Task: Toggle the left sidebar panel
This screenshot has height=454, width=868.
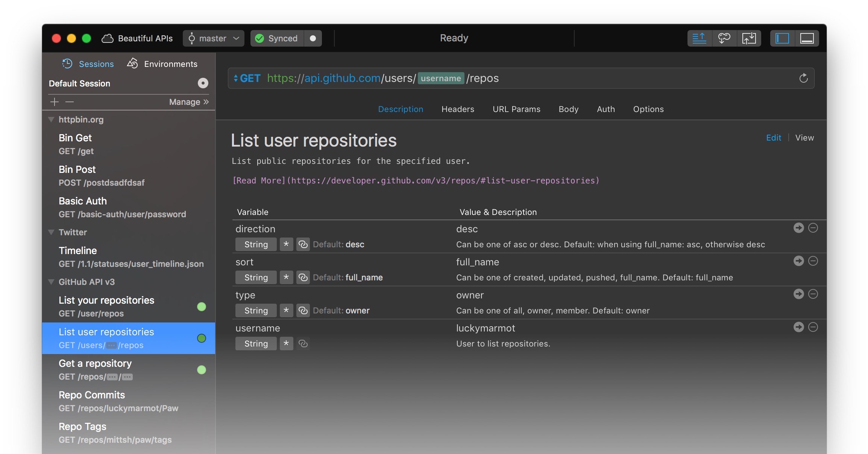Action: (x=782, y=38)
